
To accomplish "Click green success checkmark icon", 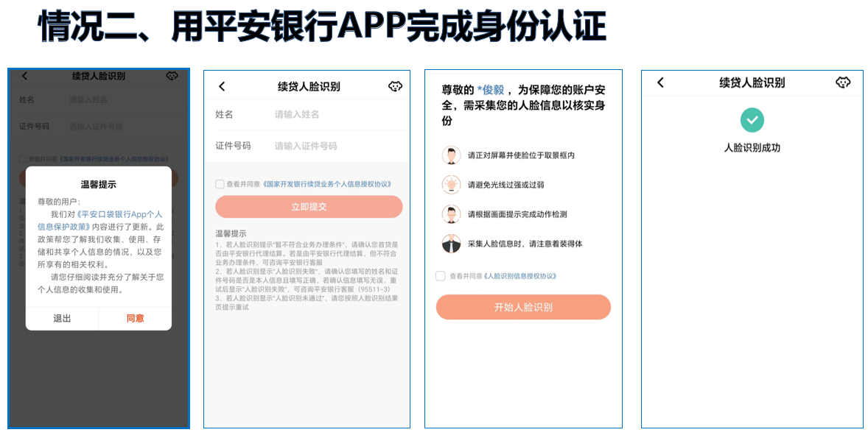I will click(752, 120).
